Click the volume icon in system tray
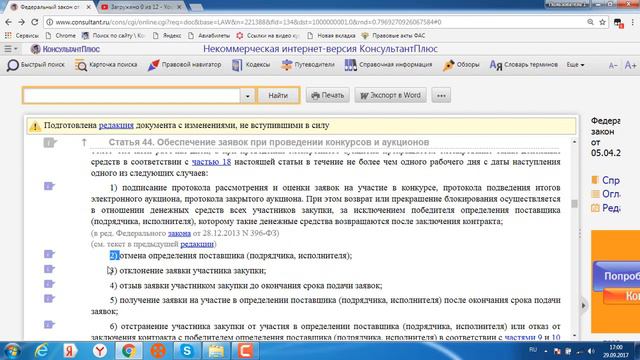Viewport: 640px width, 360px height. (x=591, y=351)
